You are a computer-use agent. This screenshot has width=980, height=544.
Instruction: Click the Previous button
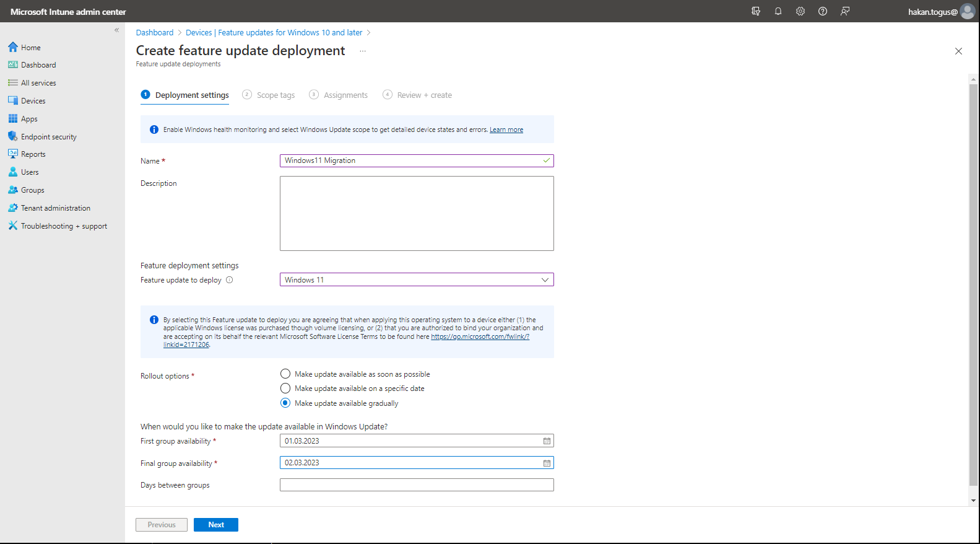pos(162,525)
